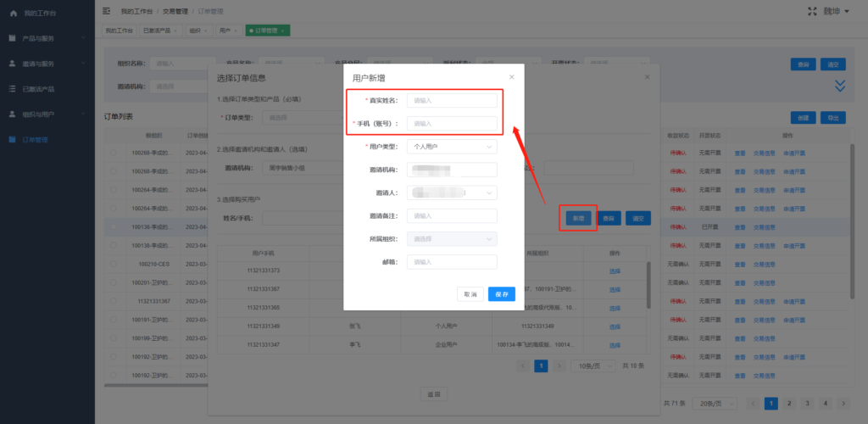Switch to the 我的工作台 tab
This screenshot has width=868, height=424.
(119, 31)
